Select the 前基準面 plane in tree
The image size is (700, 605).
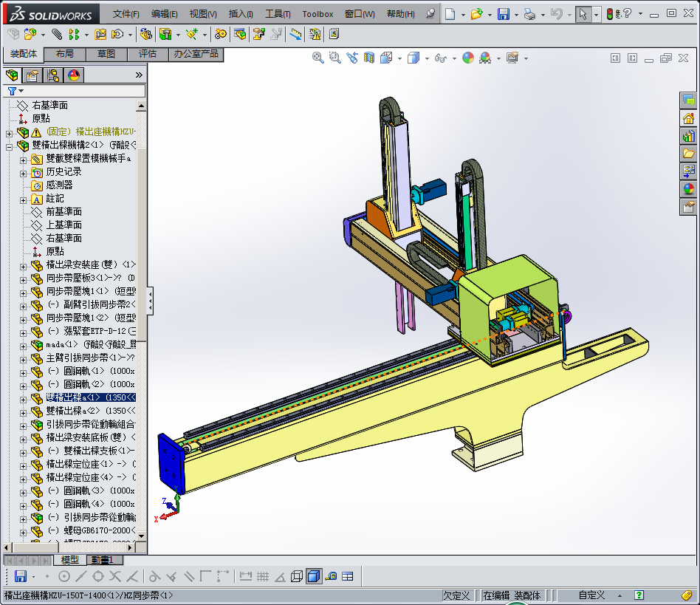[x=64, y=211]
